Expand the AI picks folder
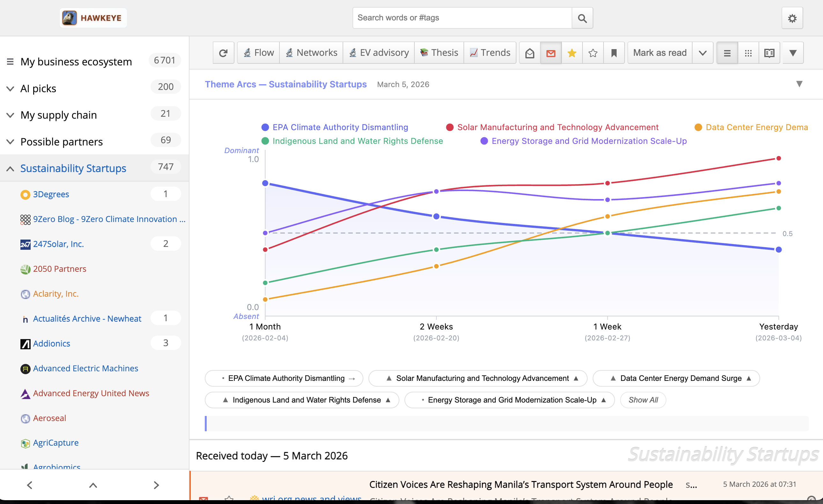 (x=10, y=88)
